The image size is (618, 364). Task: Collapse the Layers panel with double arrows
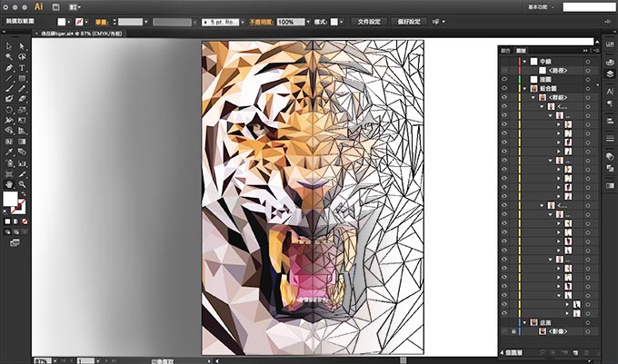(x=585, y=51)
